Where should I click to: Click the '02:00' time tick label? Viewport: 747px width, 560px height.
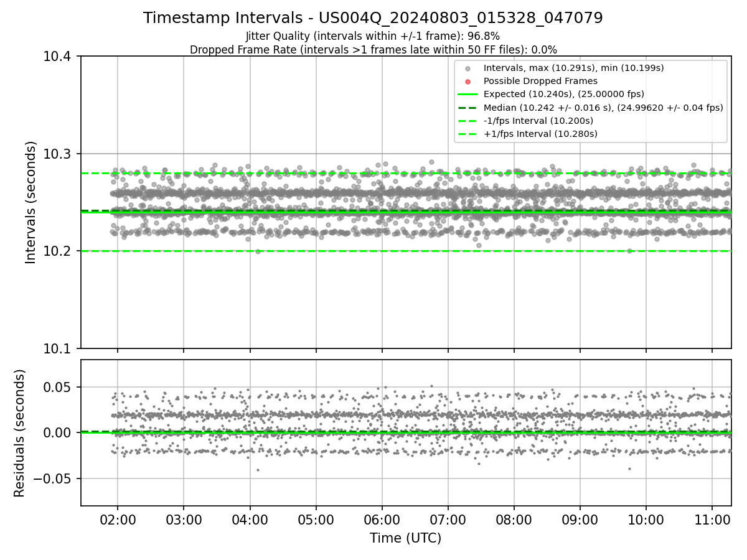tap(118, 520)
